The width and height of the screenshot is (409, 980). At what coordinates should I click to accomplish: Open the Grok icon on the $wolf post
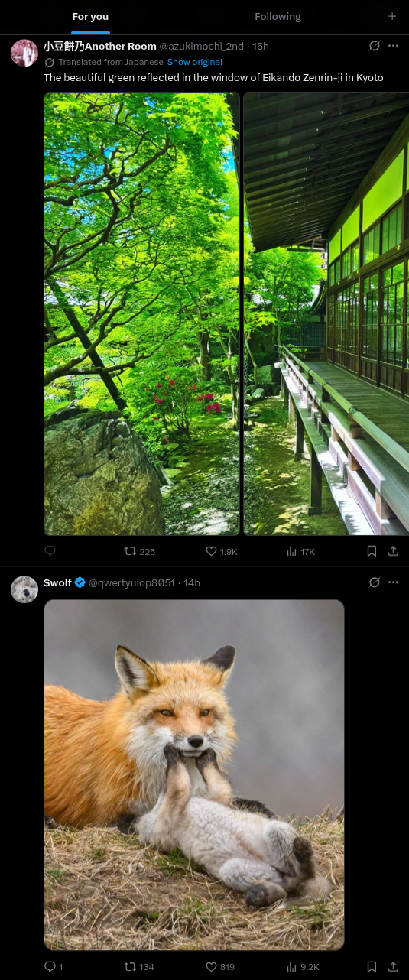[x=375, y=582]
